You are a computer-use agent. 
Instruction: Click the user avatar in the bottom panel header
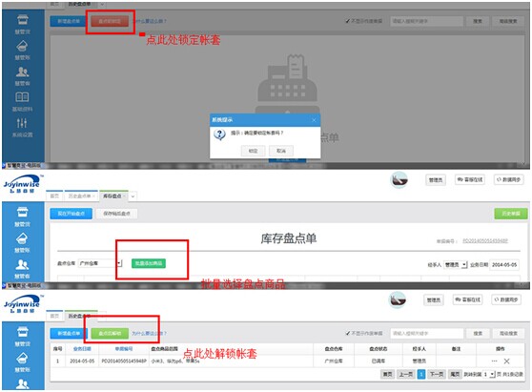pos(397,300)
